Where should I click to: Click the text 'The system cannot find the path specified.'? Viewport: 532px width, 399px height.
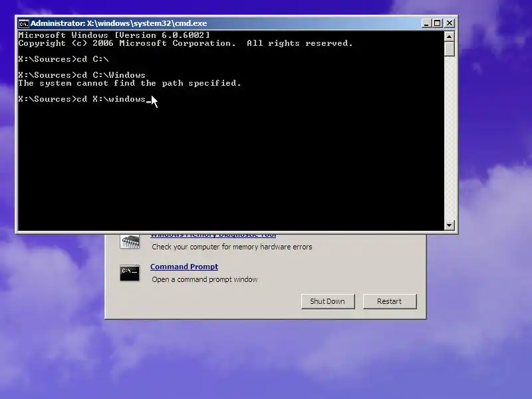[130, 83]
